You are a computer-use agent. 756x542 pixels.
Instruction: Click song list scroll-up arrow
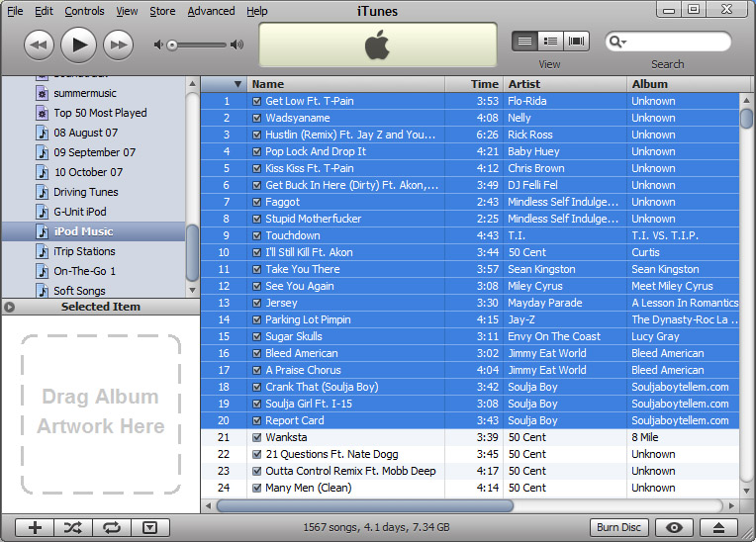(746, 100)
